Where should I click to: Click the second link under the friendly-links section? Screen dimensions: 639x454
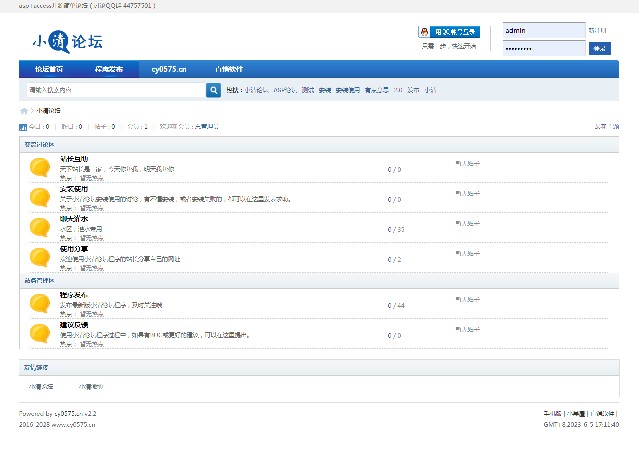pyautogui.click(x=91, y=386)
